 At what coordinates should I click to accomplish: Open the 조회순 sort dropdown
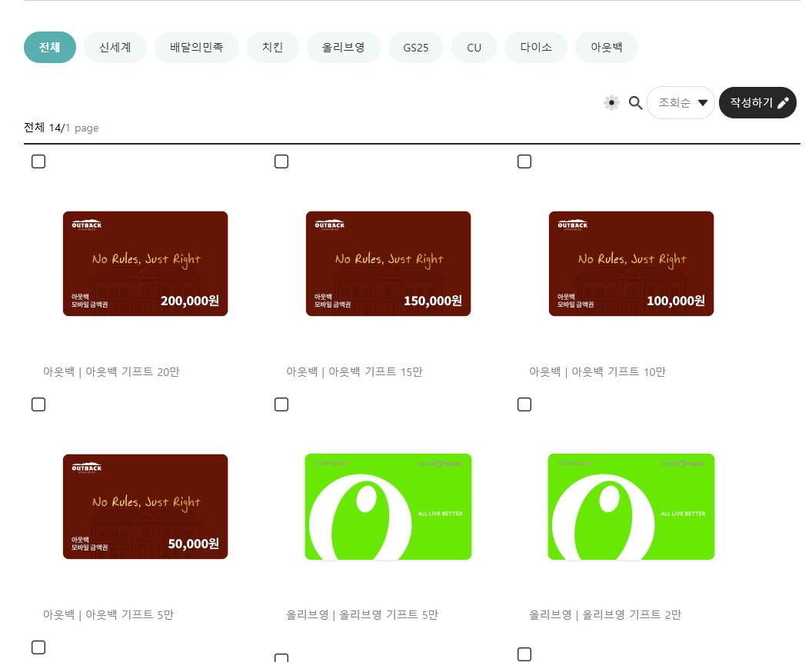tap(681, 102)
